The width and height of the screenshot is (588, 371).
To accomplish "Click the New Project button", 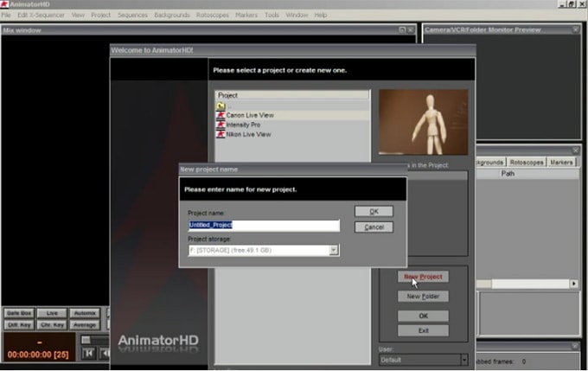I will pyautogui.click(x=423, y=277).
